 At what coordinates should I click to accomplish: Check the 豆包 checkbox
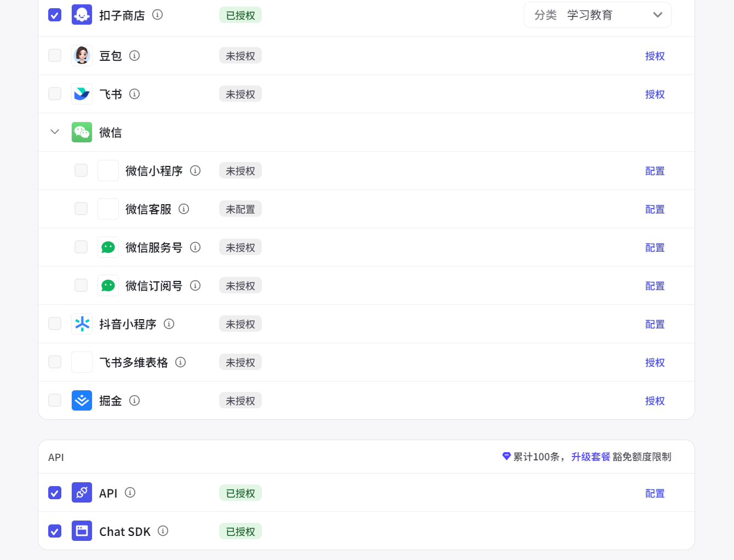[55, 55]
